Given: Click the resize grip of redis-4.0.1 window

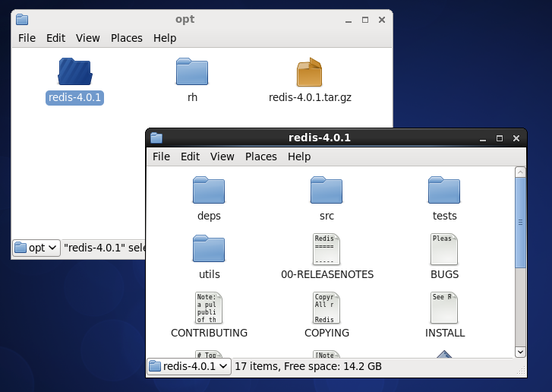Looking at the screenshot, I should (521, 370).
